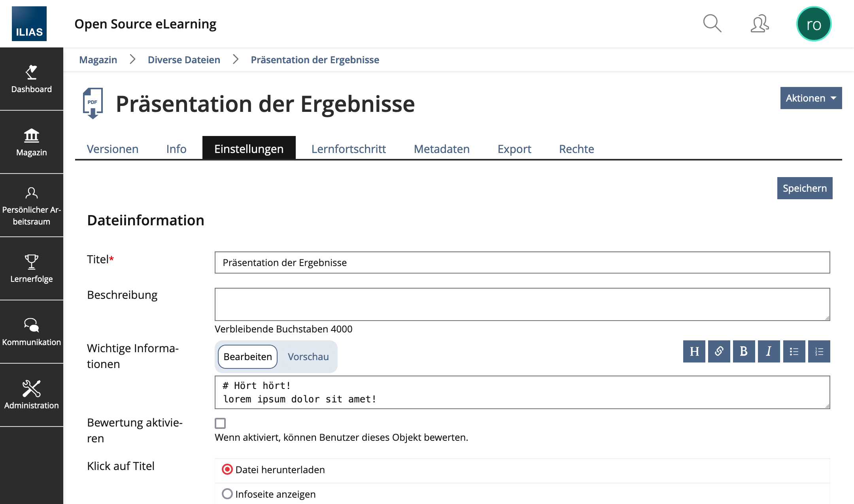Select the Infoseite anzeigen radio option

pos(227,494)
